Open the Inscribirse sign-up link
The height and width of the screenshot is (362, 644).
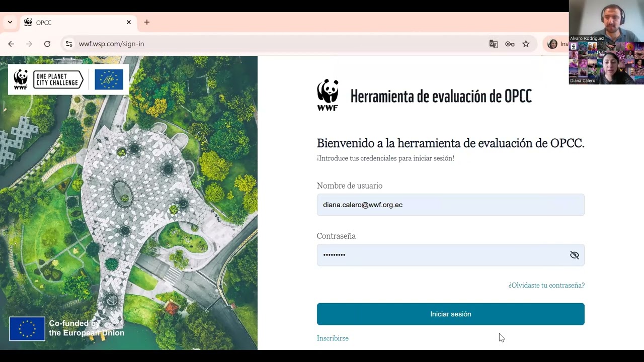[333, 338]
